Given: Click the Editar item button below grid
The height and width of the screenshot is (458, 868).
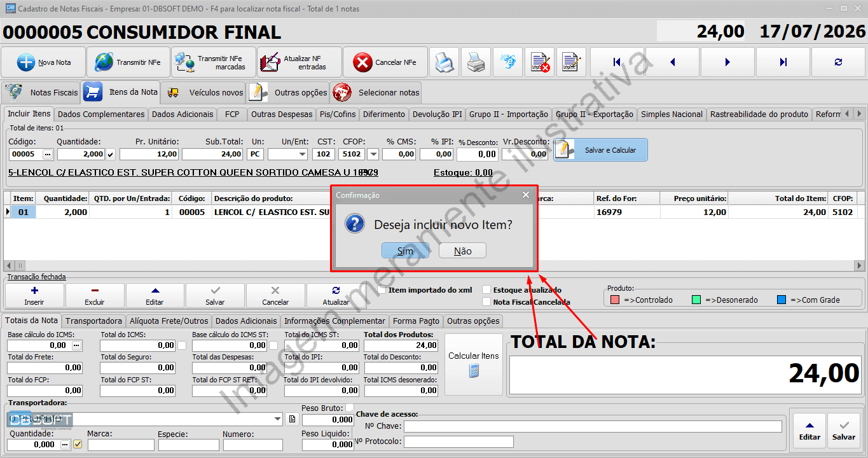Looking at the screenshot, I should point(155,295).
